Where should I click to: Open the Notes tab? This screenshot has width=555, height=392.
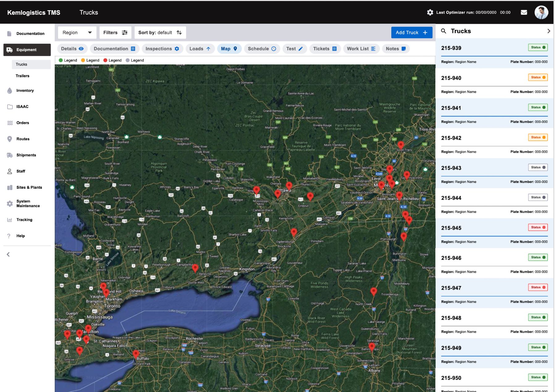coord(396,49)
